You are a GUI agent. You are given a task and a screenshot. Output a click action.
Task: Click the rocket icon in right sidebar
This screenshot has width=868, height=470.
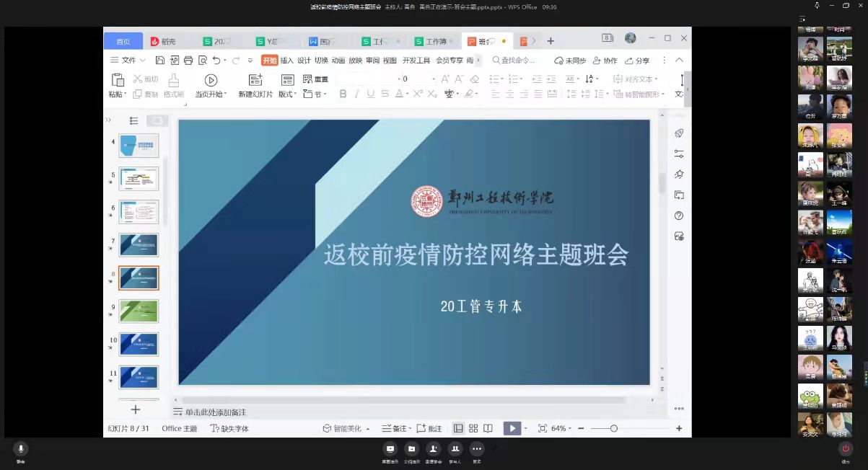(x=679, y=133)
